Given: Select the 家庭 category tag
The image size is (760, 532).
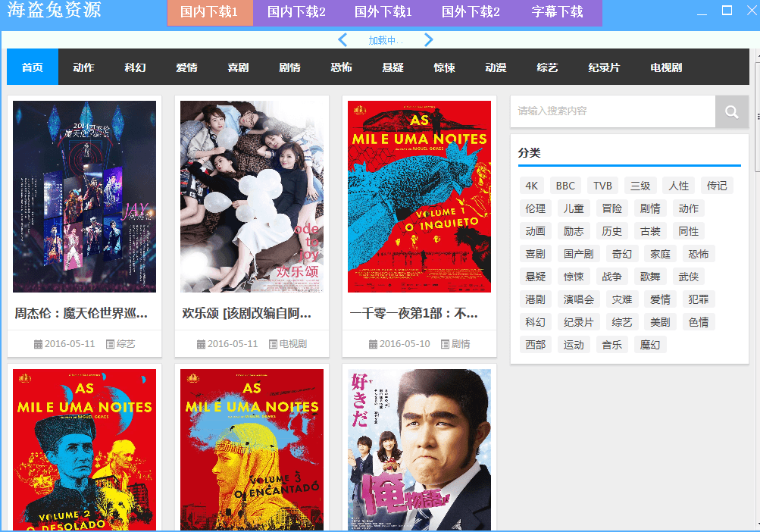Looking at the screenshot, I should 661,254.
